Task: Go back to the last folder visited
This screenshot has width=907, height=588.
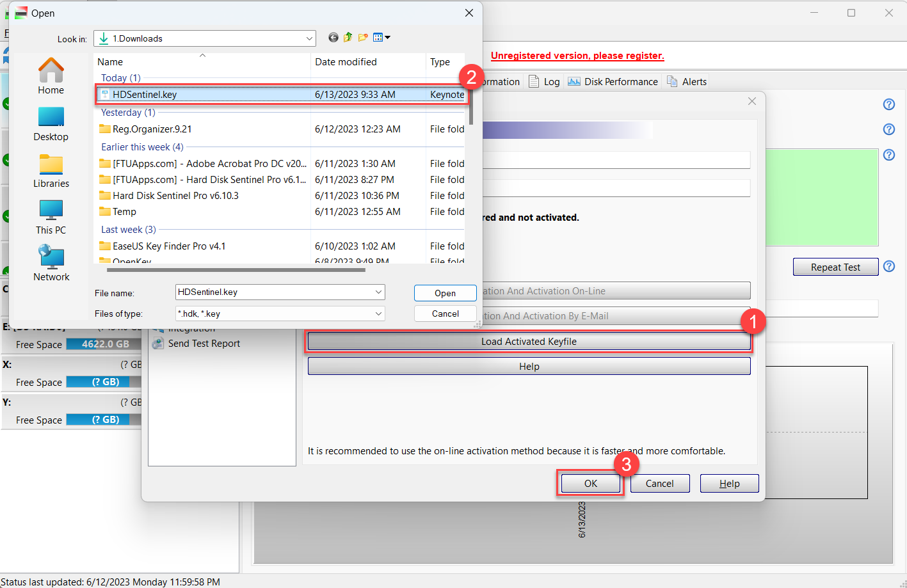Action: (333, 38)
